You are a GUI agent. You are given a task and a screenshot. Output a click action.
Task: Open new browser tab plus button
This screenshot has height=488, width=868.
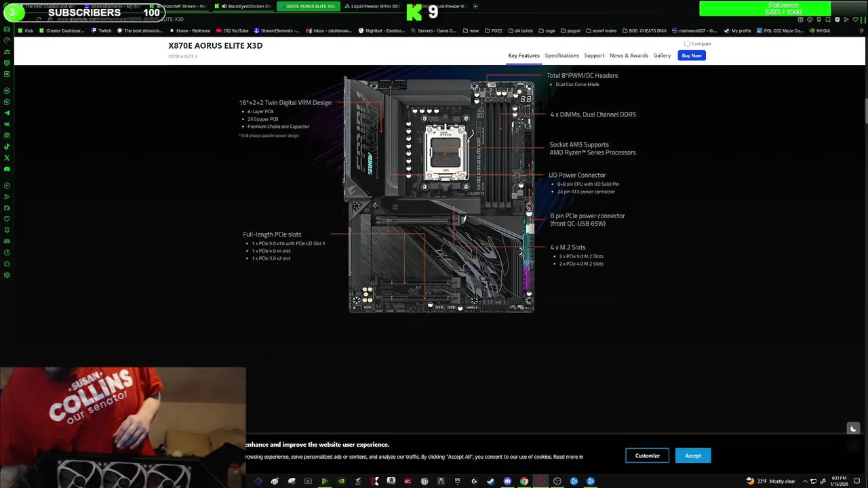pyautogui.click(x=475, y=6)
